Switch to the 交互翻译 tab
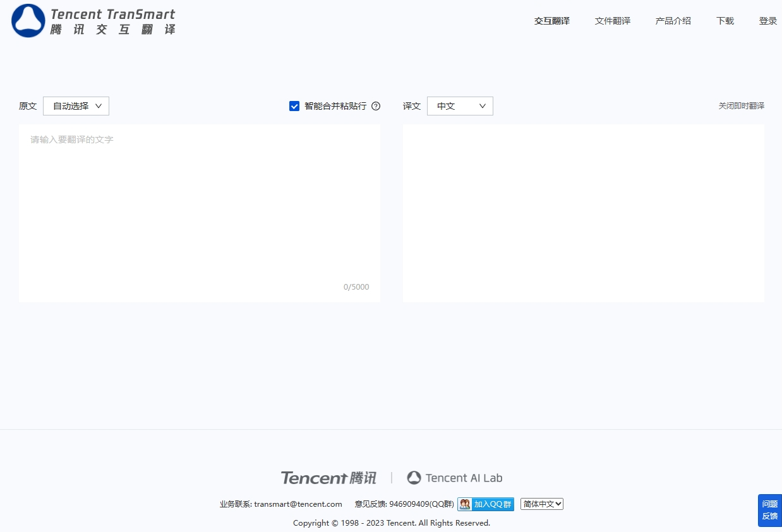782x532 pixels. [x=551, y=21]
